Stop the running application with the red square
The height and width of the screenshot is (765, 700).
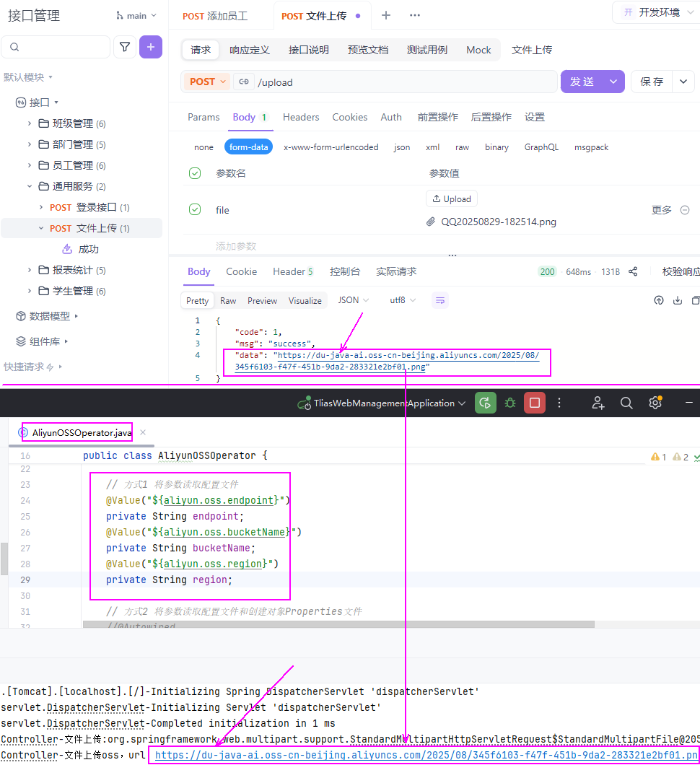tap(535, 403)
